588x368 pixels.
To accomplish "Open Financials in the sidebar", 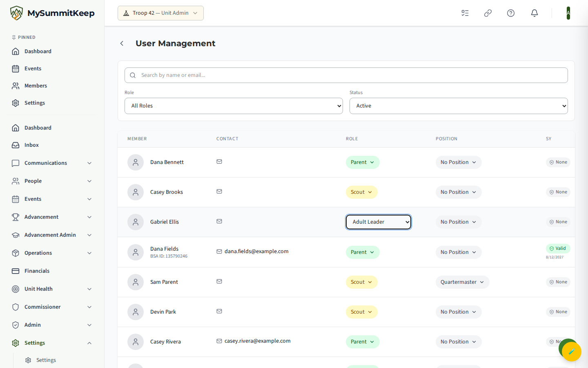I will tap(52, 271).
